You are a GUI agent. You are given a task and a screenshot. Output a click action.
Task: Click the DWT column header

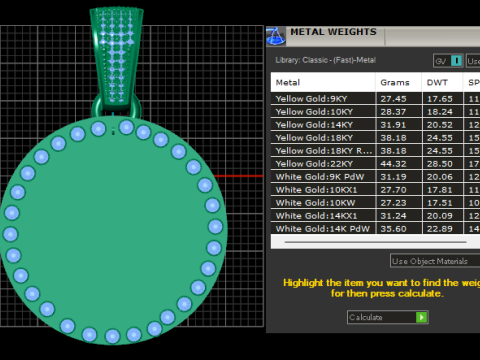coord(442,82)
